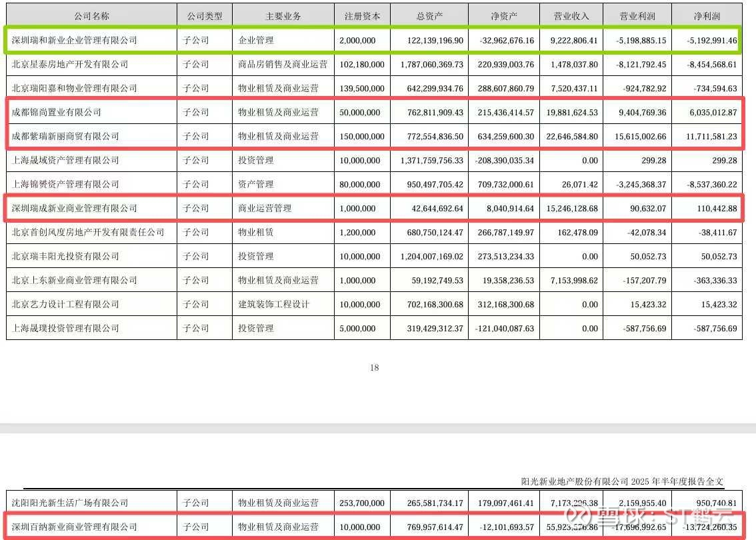Click the report header 阳光新业地产股份有限公司 2025 年半年度报告全文
The width and height of the screenshot is (756, 540).
pos(622,481)
